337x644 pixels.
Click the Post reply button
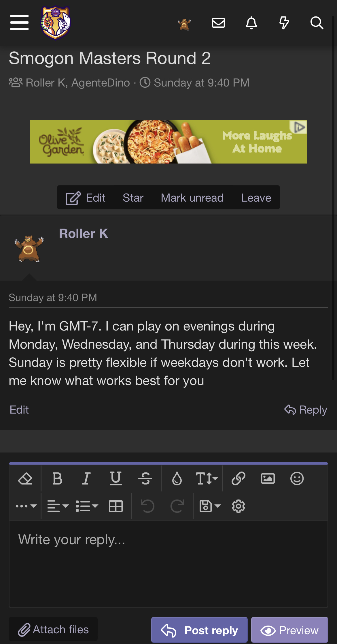199,630
